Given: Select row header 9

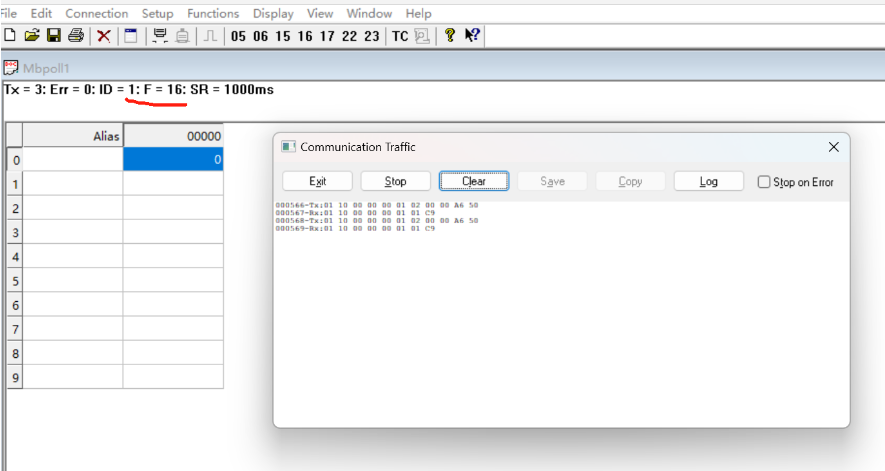Looking at the screenshot, I should 15,377.
